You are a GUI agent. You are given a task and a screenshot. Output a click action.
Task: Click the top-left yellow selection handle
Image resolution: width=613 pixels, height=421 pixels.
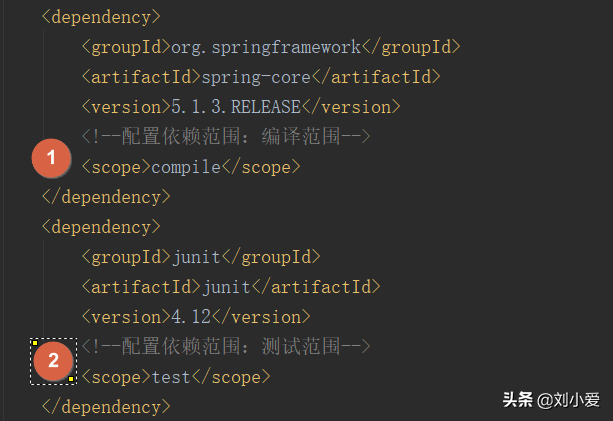click(35, 343)
